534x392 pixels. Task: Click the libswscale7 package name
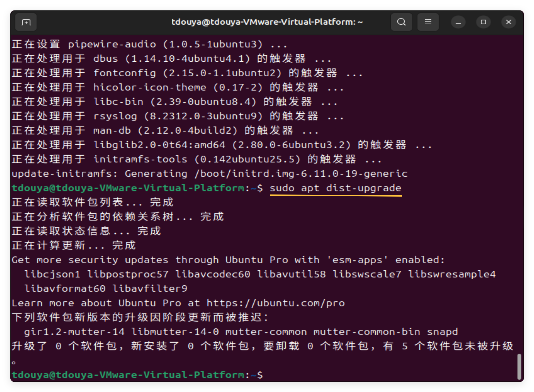[367, 275]
